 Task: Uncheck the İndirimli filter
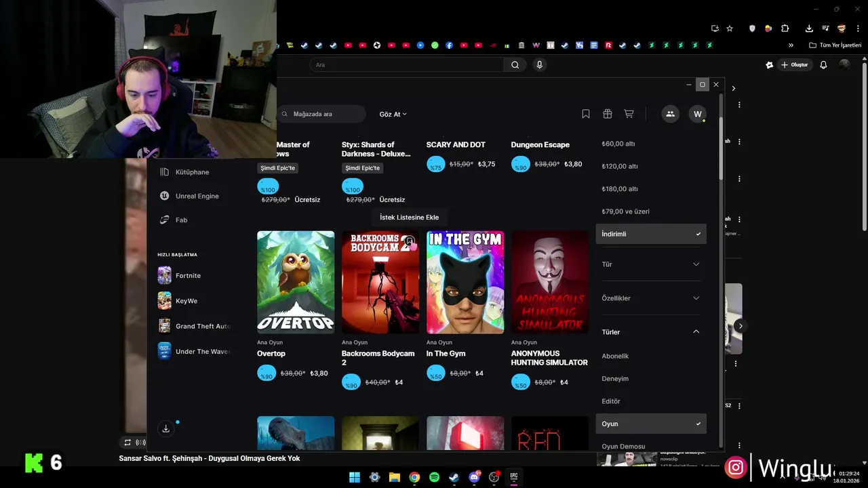pyautogui.click(x=651, y=234)
